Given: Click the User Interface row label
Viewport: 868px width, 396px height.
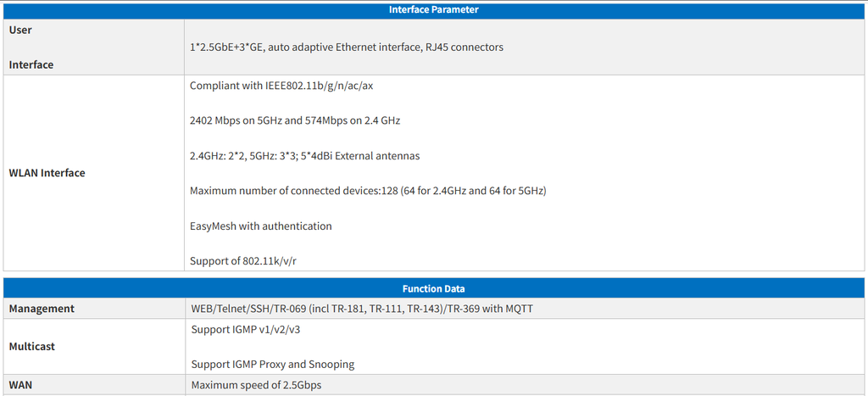Looking at the screenshot, I should click(31, 47).
